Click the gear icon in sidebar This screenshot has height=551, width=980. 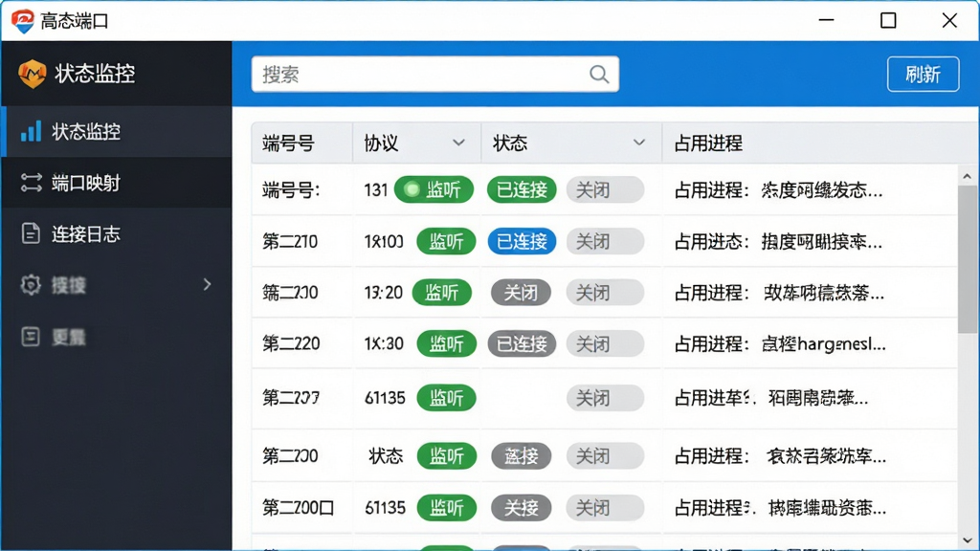[x=31, y=285]
